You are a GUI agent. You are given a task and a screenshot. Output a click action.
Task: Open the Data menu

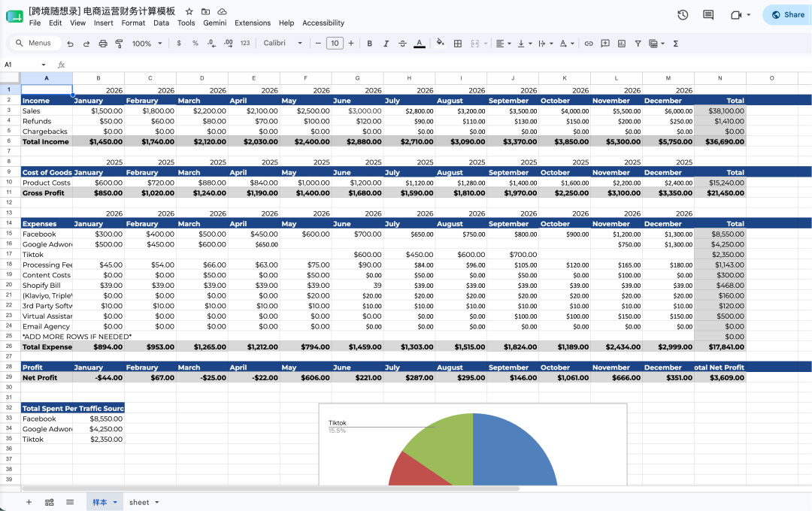click(161, 23)
